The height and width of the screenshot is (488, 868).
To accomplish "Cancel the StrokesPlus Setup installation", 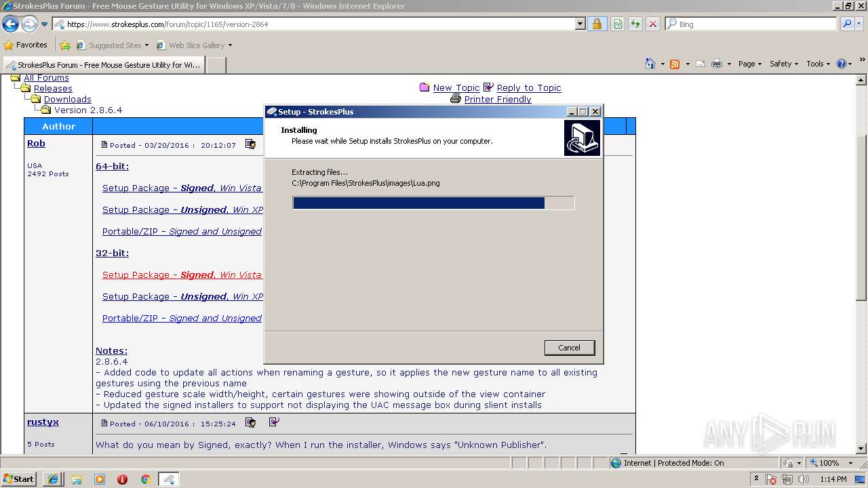I will (x=569, y=348).
